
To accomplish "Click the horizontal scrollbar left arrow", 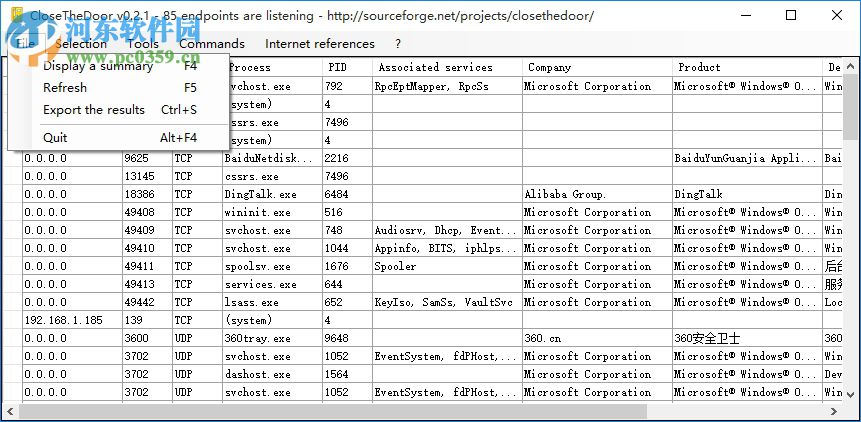I will click(10, 411).
